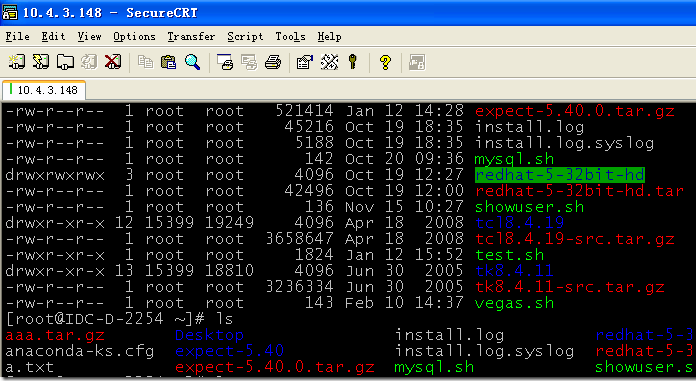This screenshot has width=696, height=381.
Task: Open Find with the magnifying glass icon
Action: point(192,61)
